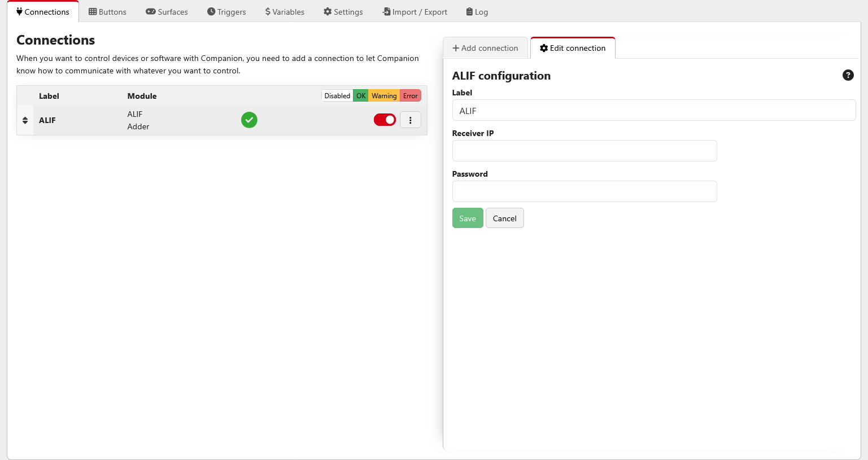
Task: Click into the Password input field
Action: 585,191
